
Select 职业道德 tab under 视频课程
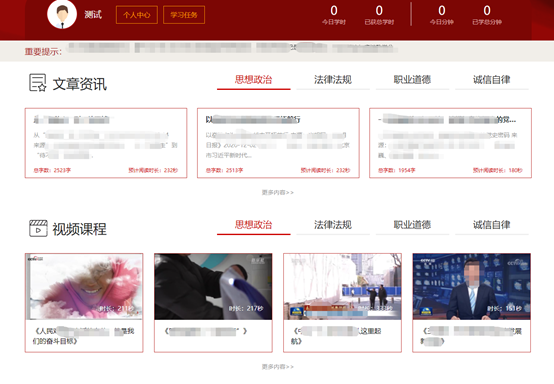[412, 225]
